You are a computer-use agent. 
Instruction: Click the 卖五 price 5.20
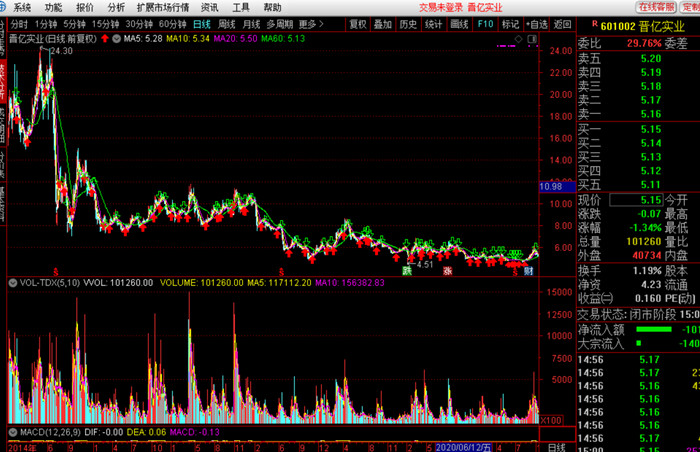[651, 59]
